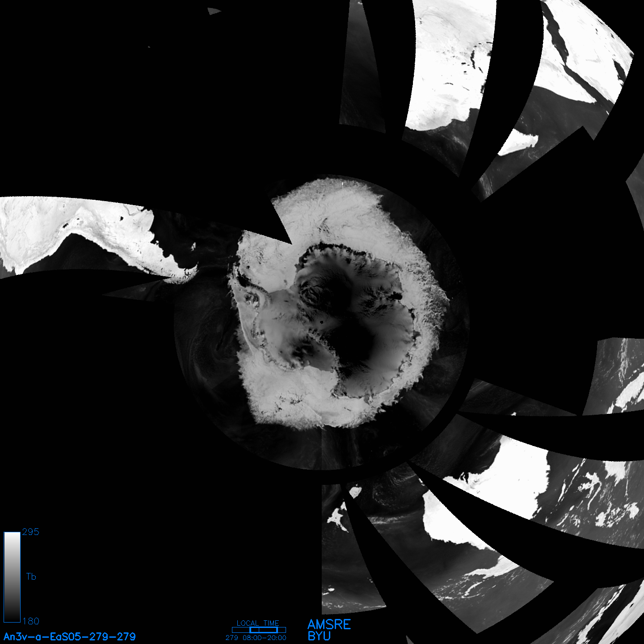Click the Tb brightness temperature label

31,577
